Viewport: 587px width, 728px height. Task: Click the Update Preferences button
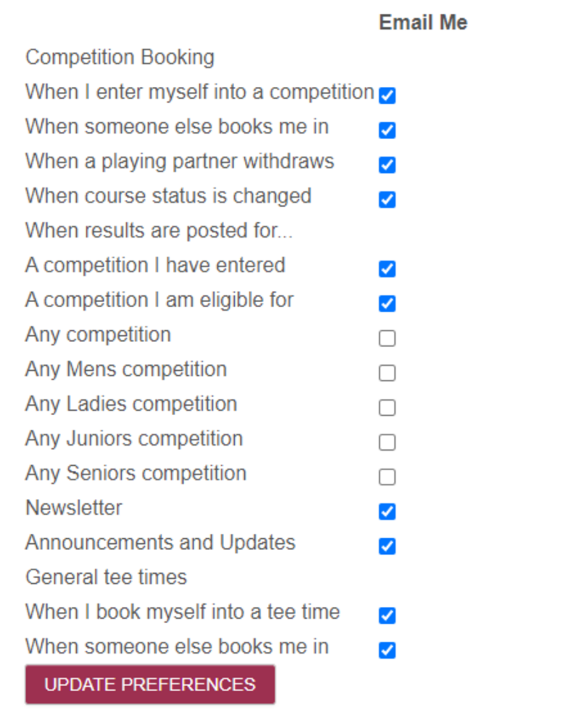(x=150, y=684)
